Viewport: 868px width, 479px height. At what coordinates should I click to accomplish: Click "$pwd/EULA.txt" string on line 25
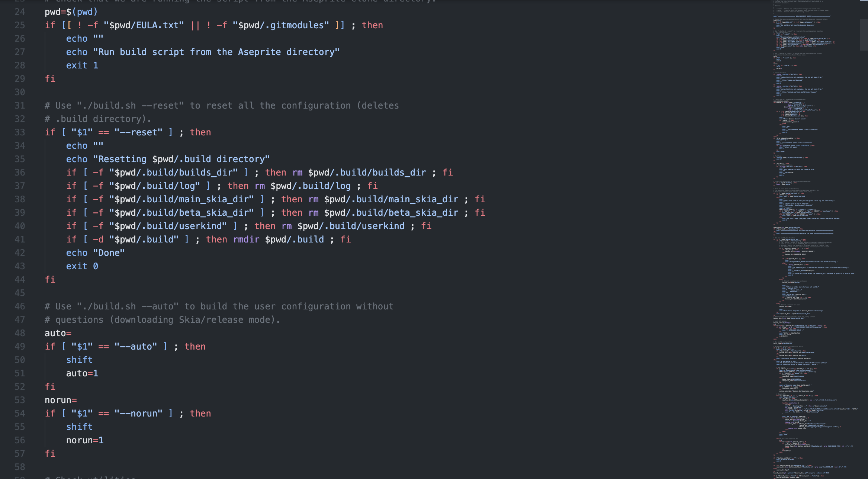pos(144,25)
